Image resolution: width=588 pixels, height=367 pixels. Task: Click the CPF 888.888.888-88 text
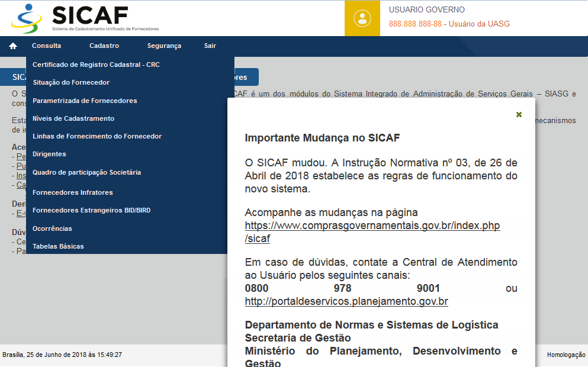click(x=415, y=24)
